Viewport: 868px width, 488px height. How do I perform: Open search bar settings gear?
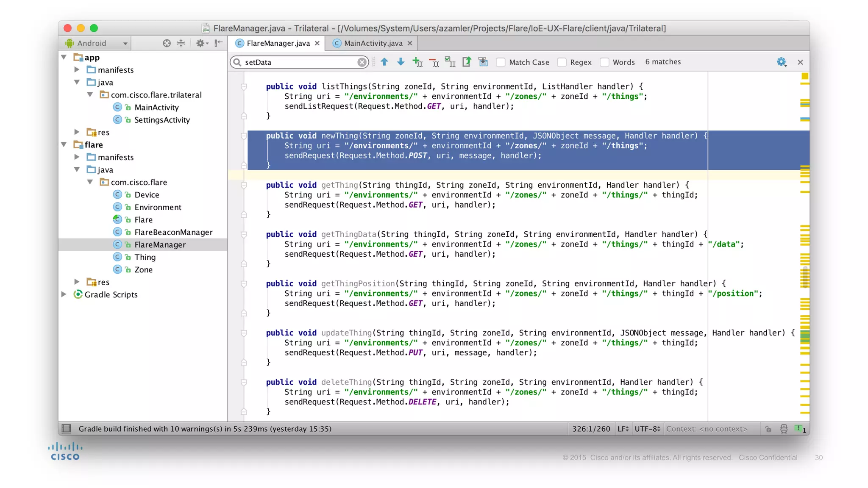[781, 62]
